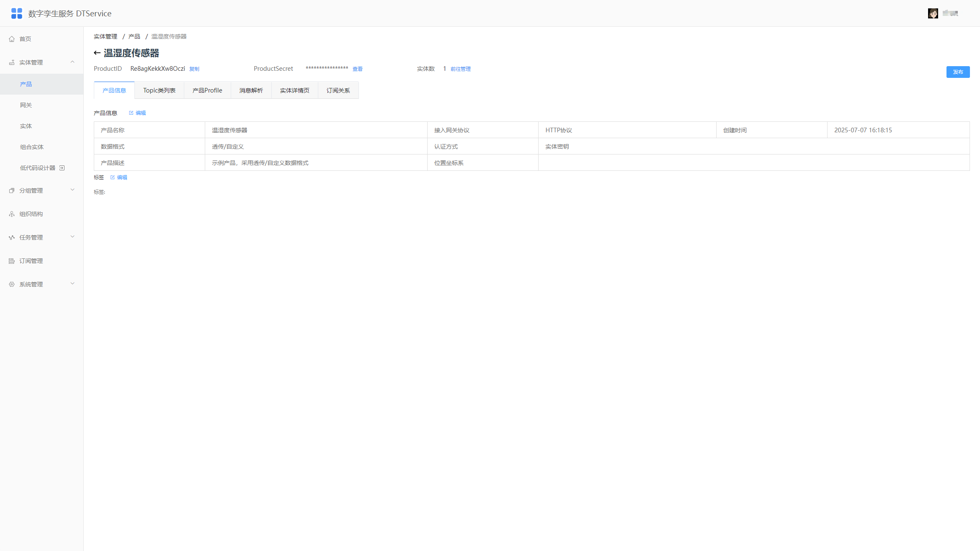Open the 消息解析 tab
Screen dimensions: 980x551
point(251,90)
